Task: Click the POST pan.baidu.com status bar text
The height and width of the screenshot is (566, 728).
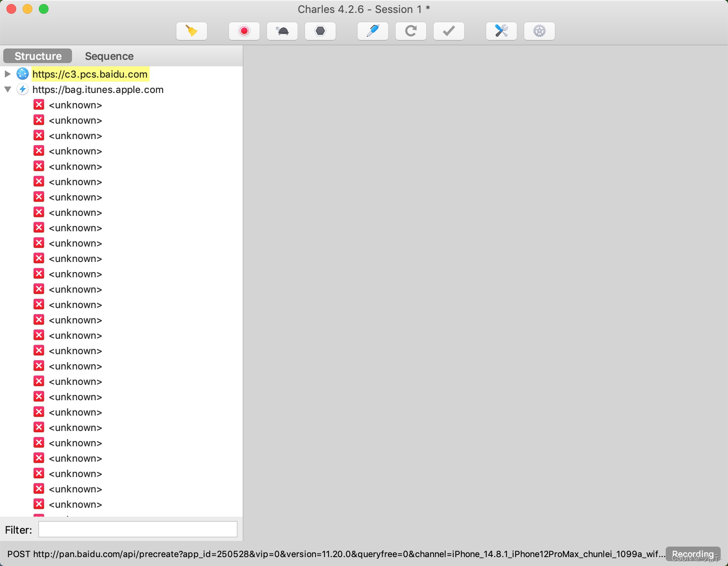Action: pos(336,554)
